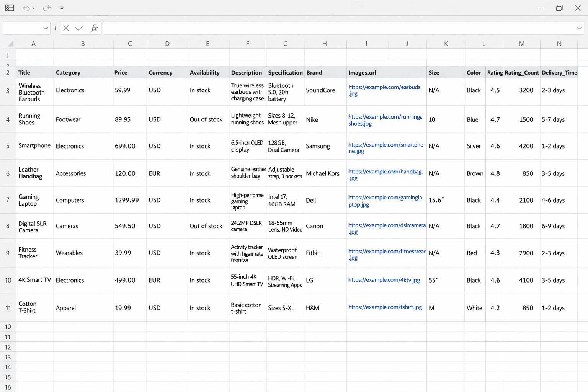Screen dimensions: 588x392
Task: Select the 'Wireless Bluetooth Earbuds' cell
Action: [35, 92]
